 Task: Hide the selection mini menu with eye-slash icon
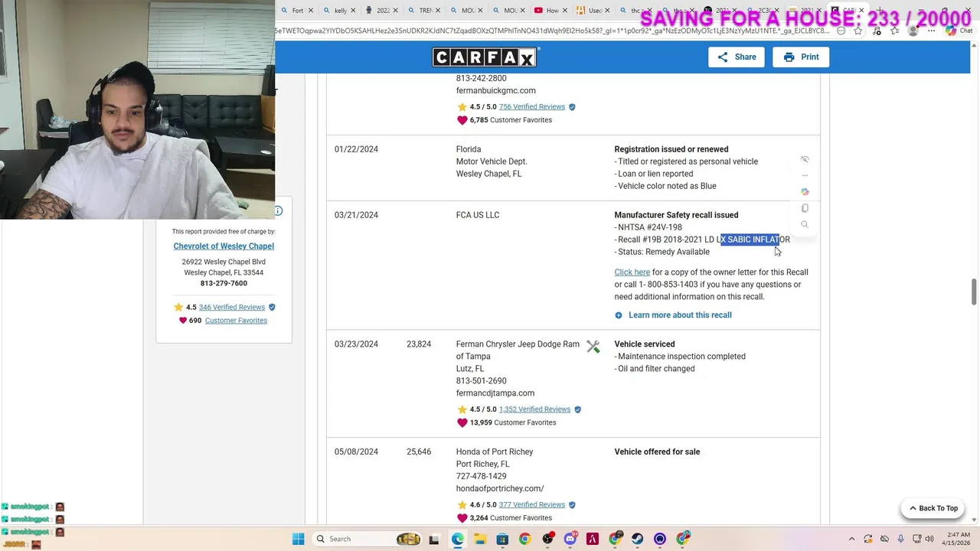click(805, 159)
